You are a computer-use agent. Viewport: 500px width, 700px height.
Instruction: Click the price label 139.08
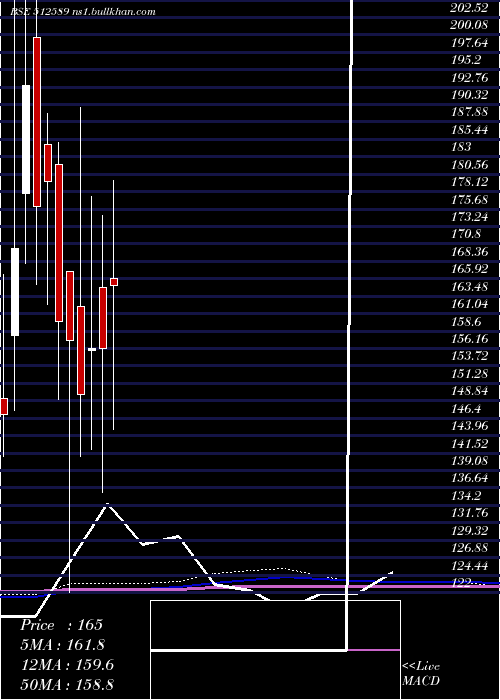[469, 461]
